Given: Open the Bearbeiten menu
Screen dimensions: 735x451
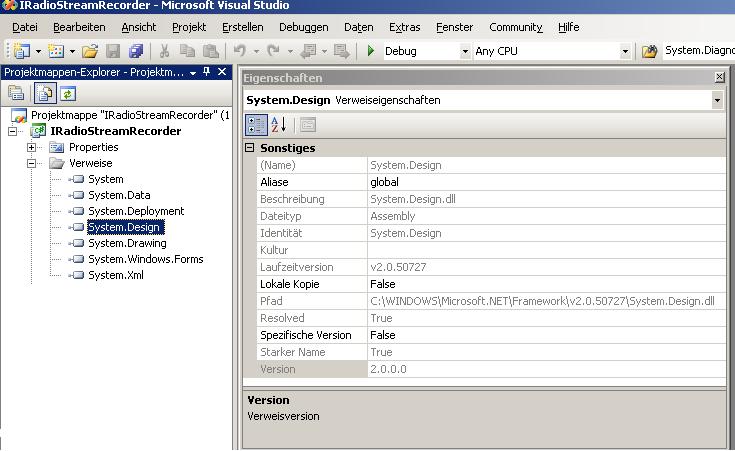Looking at the screenshot, I should coord(79,27).
